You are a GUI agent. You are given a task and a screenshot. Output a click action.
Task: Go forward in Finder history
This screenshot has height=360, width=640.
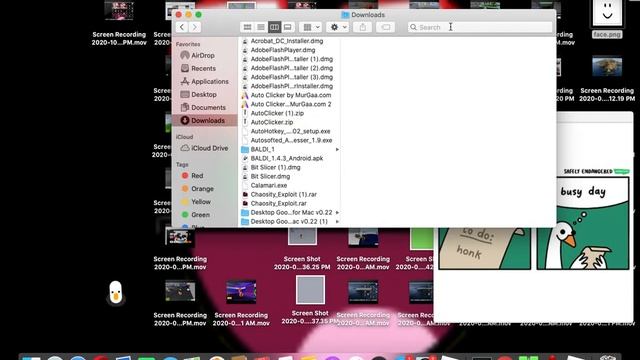pyautogui.click(x=195, y=27)
